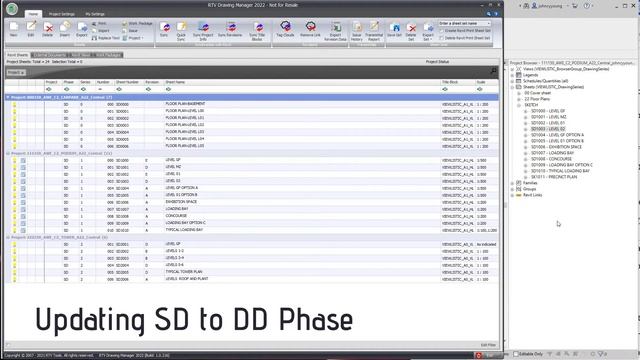The width and height of the screenshot is (640, 360).
Task: Toggle Editable Only checkbox in Revit status bar
Action: [x=516, y=354]
